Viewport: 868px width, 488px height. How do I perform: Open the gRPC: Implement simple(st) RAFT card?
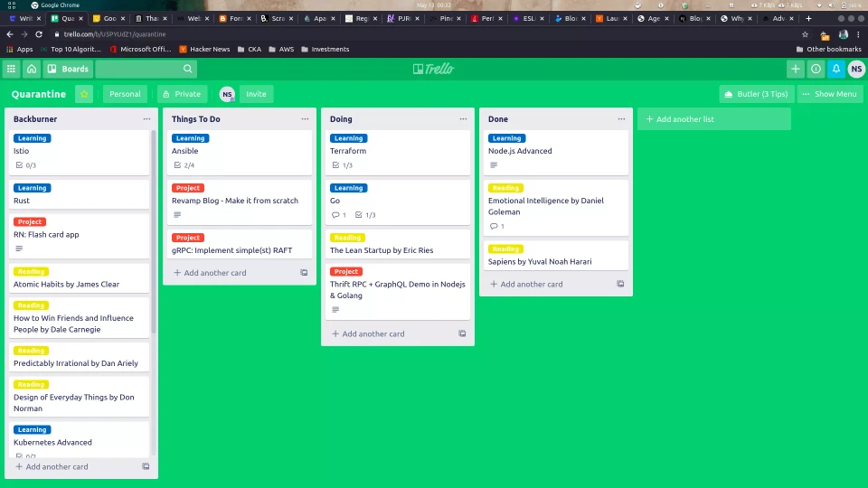(239, 244)
